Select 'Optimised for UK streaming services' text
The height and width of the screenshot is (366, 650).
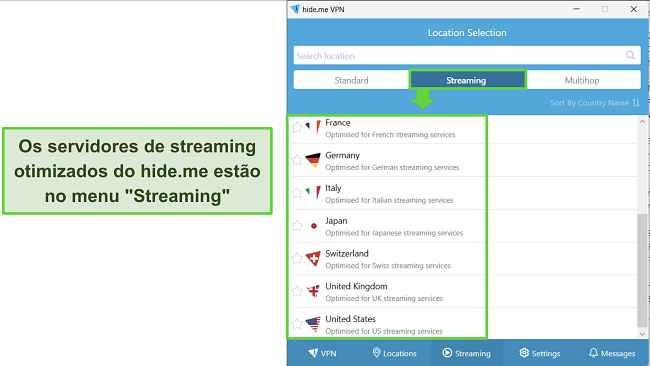coord(384,298)
